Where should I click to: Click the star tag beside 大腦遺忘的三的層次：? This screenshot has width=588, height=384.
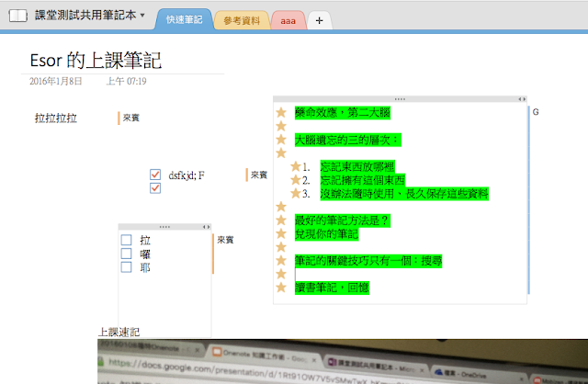point(281,140)
